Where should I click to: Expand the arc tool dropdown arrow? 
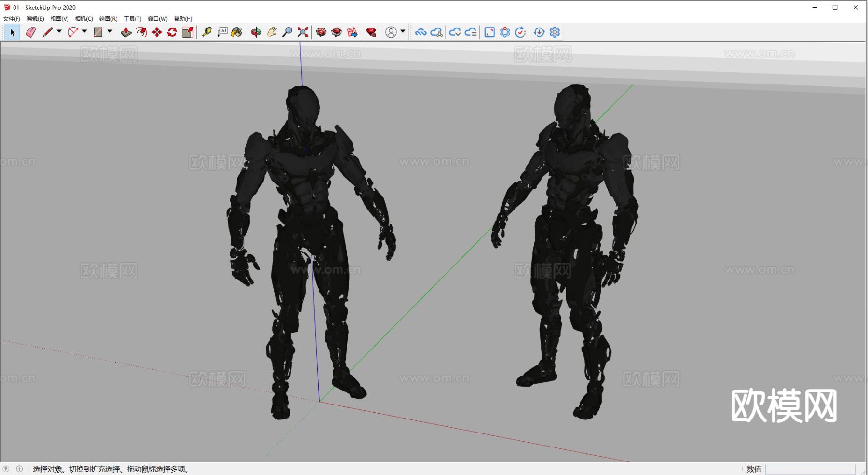click(84, 31)
